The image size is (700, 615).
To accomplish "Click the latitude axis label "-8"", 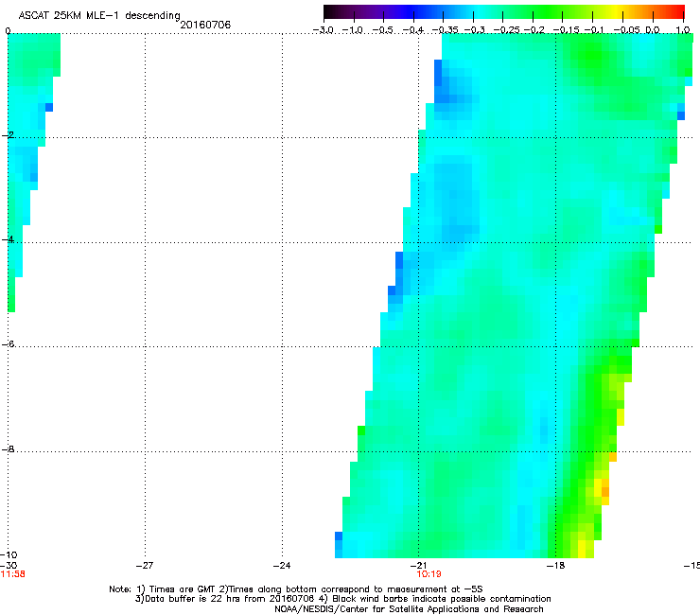I will (8, 449).
